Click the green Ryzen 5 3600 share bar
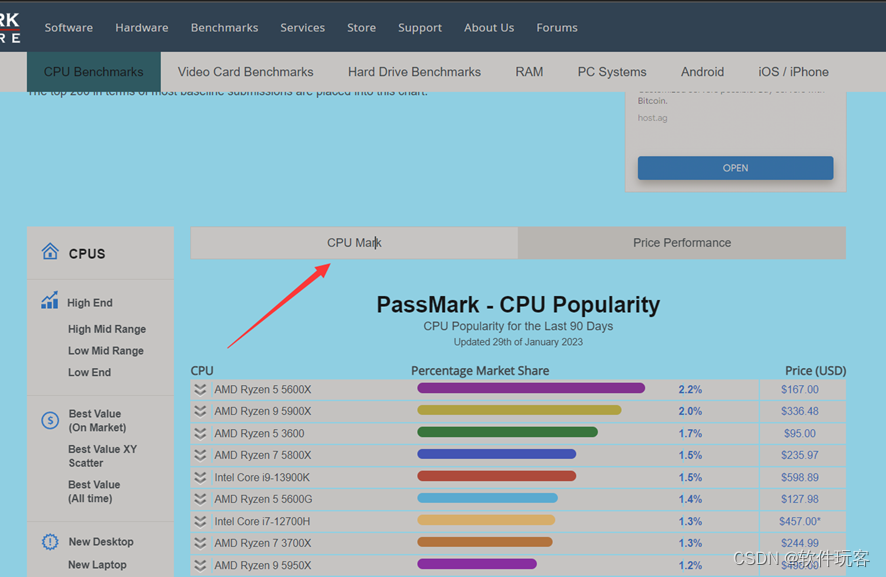 pyautogui.click(x=507, y=432)
